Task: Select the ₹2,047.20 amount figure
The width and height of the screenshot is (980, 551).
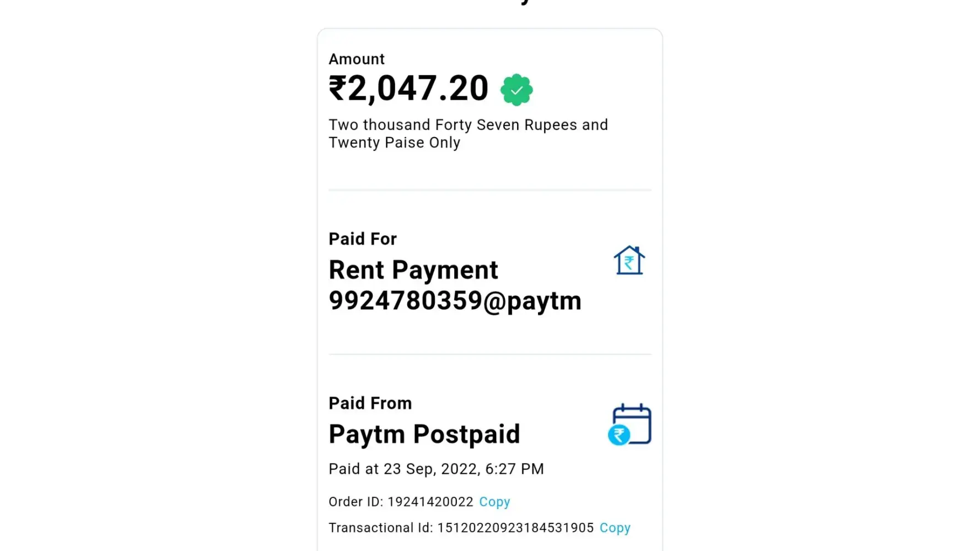Action: pos(418,88)
